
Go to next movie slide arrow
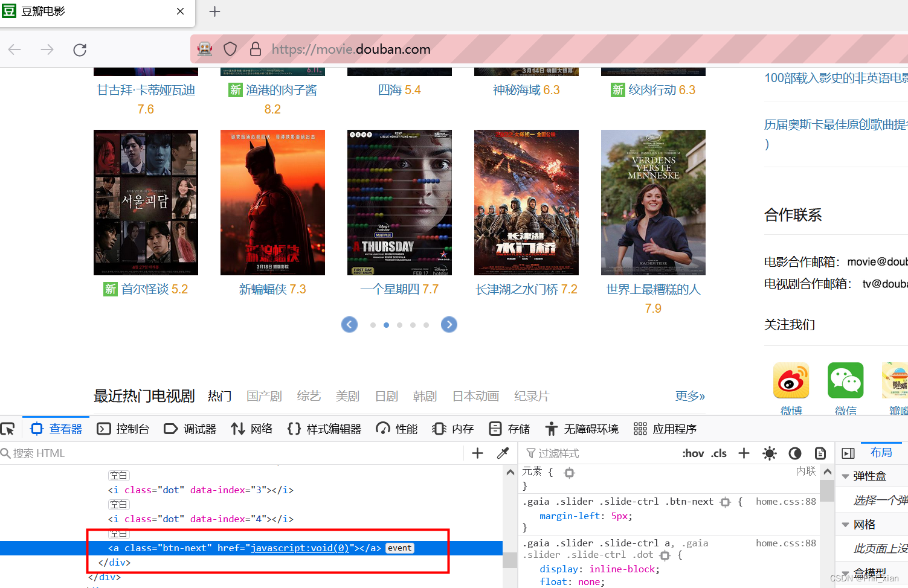tap(449, 325)
